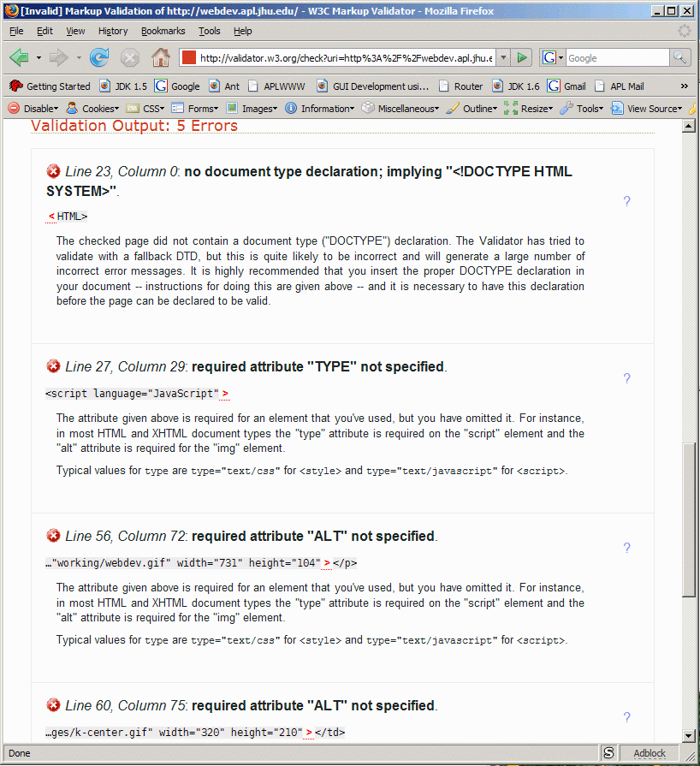The height and width of the screenshot is (766, 700).
Task: Click the page scrollbar down arrow
Action: tap(688, 735)
